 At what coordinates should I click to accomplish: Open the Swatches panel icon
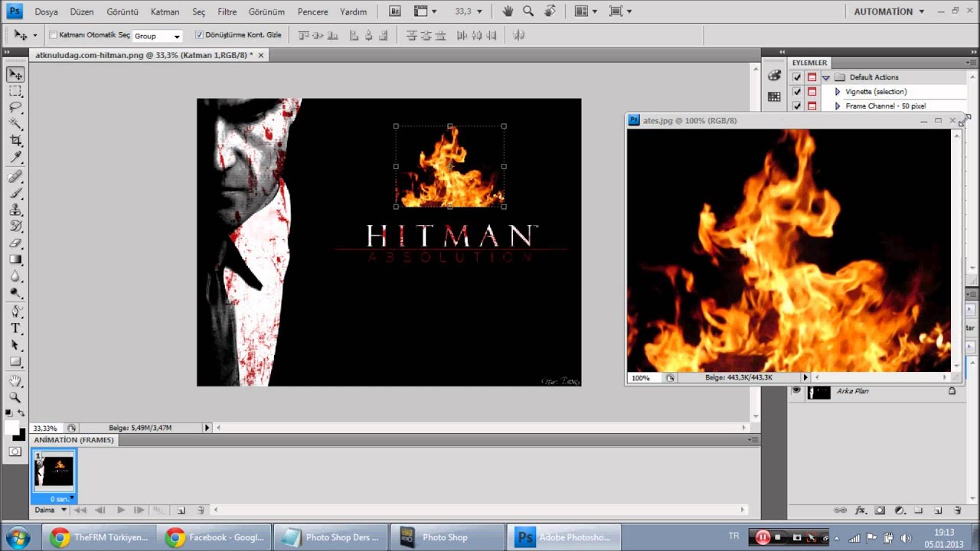[774, 97]
